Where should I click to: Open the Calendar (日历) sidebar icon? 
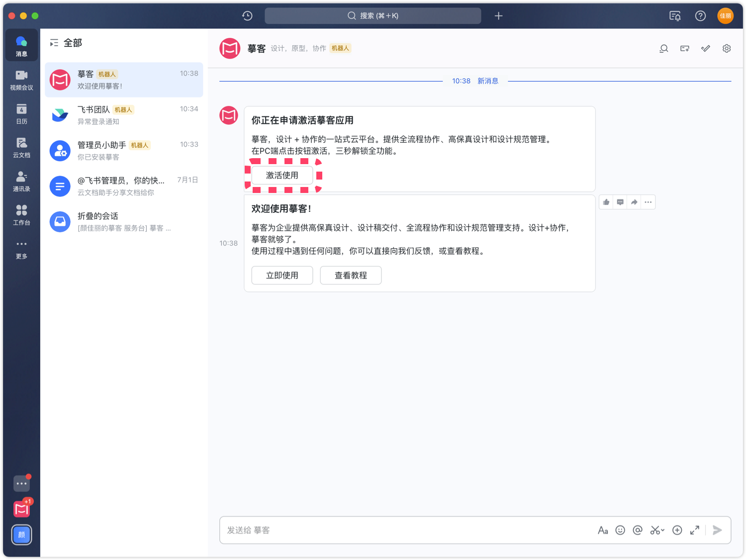click(21, 113)
